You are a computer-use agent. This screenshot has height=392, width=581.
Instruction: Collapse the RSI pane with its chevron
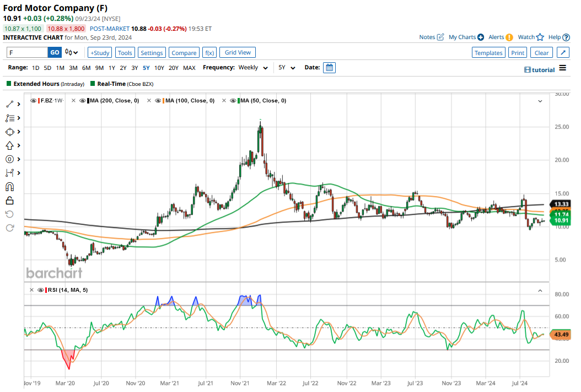540,291
